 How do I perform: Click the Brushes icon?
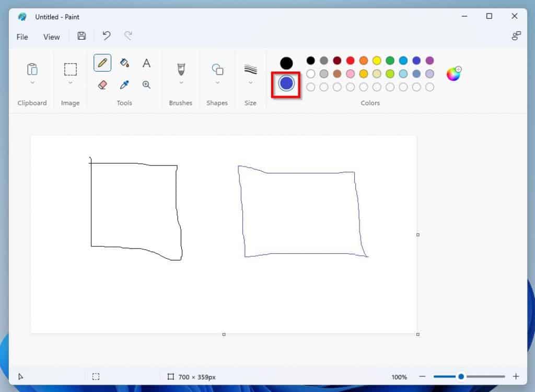click(x=181, y=69)
